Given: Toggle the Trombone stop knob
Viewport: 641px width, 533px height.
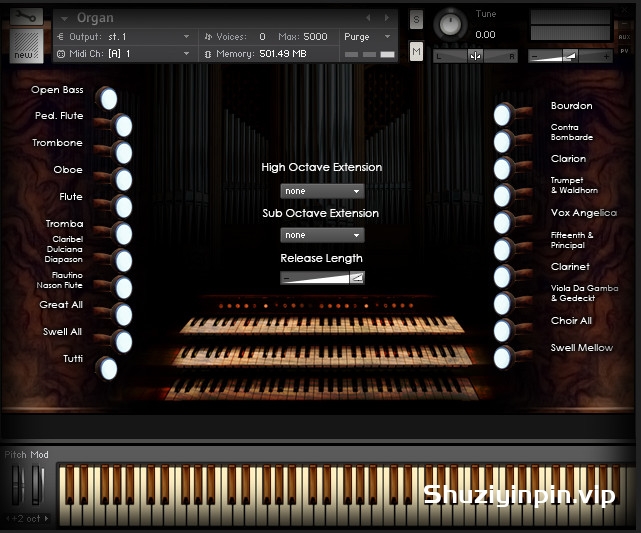Looking at the screenshot, I should click(x=123, y=153).
